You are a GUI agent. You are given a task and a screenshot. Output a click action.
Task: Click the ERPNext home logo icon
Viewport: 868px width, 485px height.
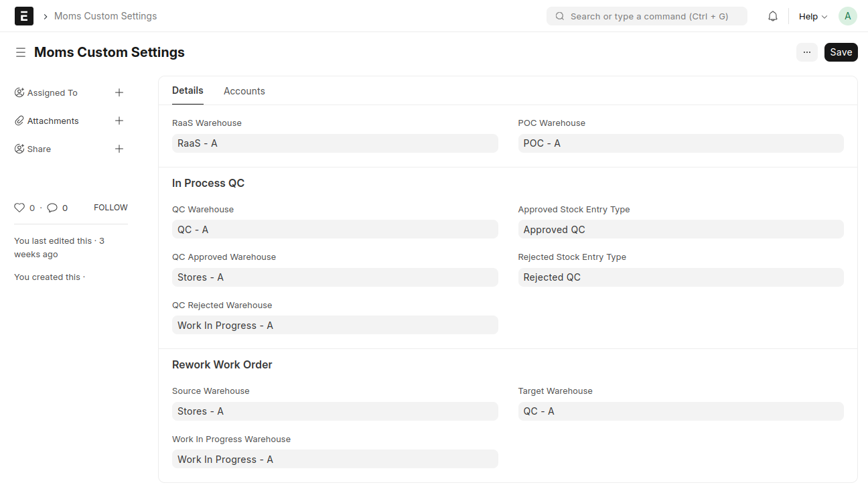[x=24, y=16]
